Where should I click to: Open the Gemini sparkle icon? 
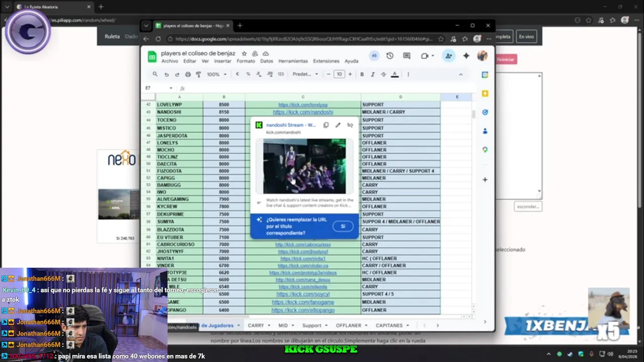pyautogui.click(x=466, y=56)
